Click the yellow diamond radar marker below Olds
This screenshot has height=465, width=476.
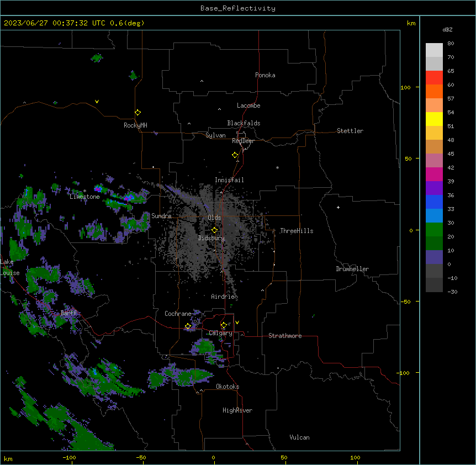click(x=214, y=230)
